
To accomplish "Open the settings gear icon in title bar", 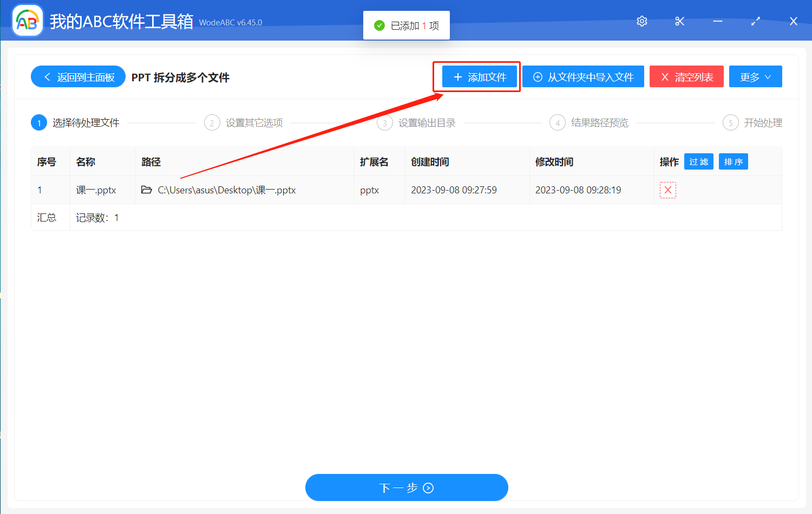I will coord(641,21).
